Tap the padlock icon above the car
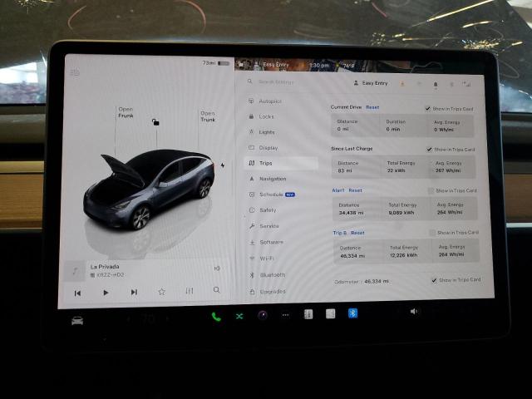 tap(155, 122)
